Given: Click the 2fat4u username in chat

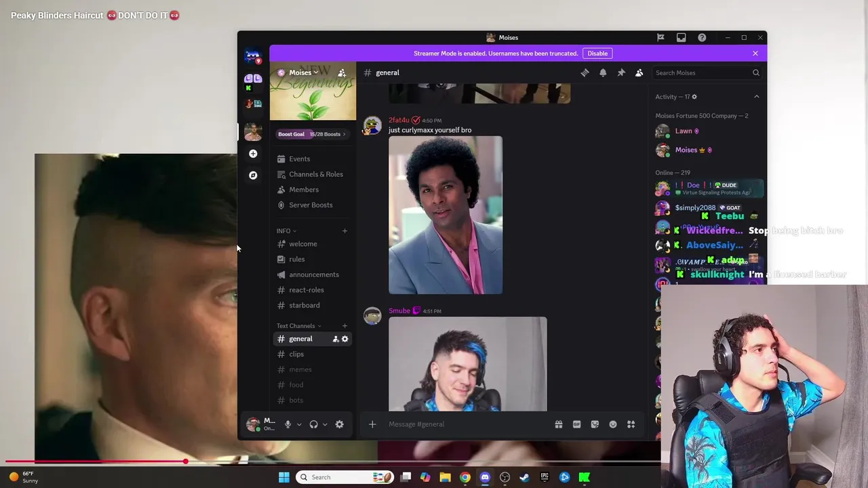Looking at the screenshot, I should coord(399,120).
